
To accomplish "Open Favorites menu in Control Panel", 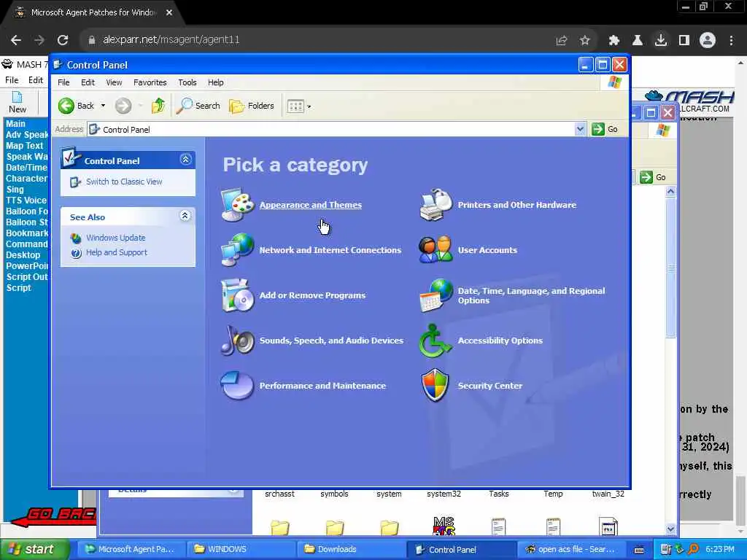I will (150, 82).
